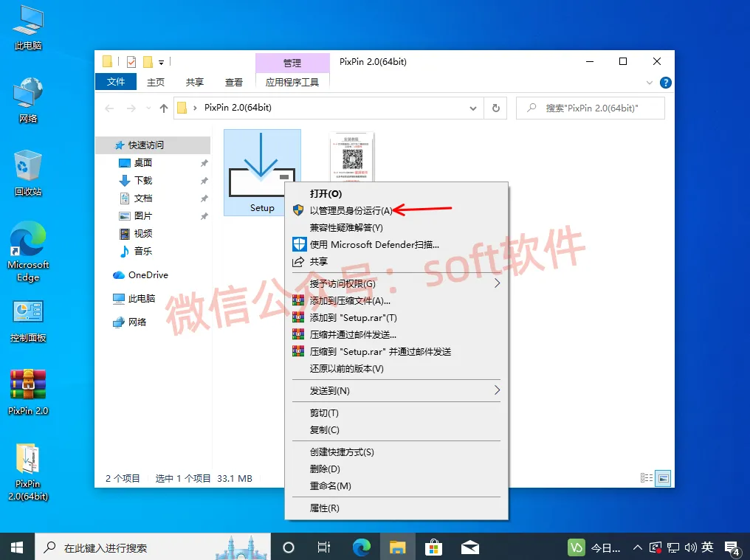Expand 发送到(N) submenu

[396, 391]
